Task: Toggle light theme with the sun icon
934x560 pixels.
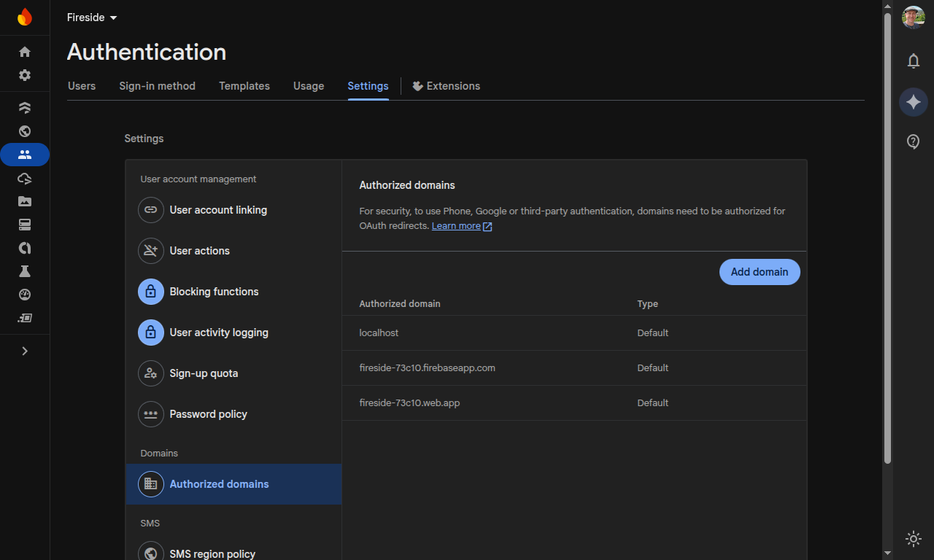Action: [913, 539]
